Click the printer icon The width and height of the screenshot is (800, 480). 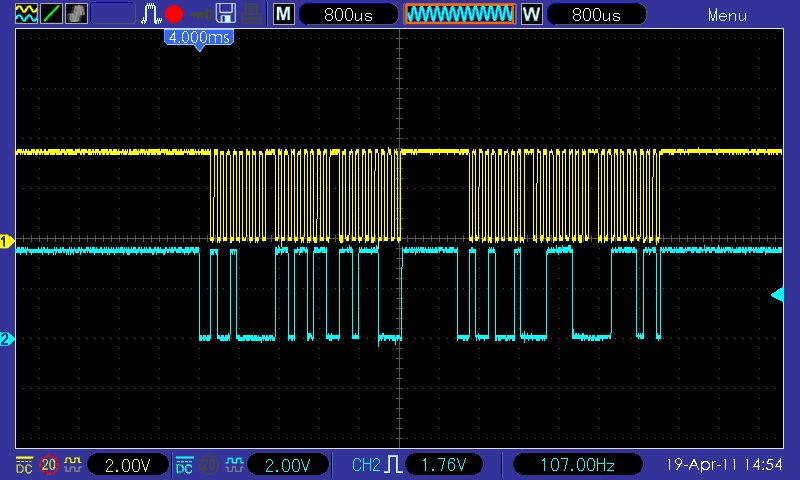point(252,14)
